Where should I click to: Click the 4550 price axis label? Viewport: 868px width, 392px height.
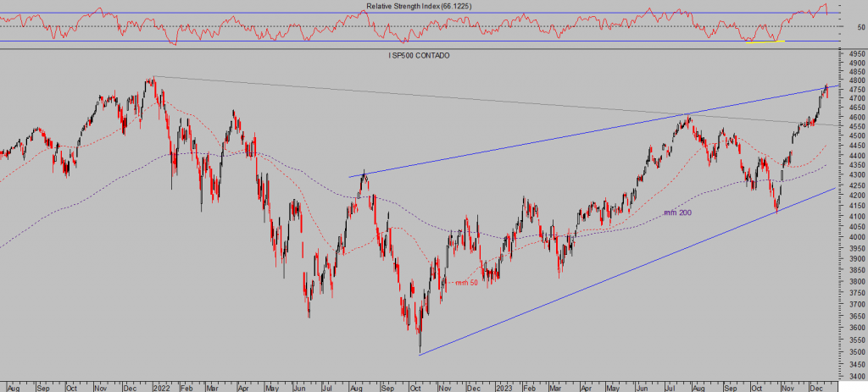pyautogui.click(x=857, y=126)
